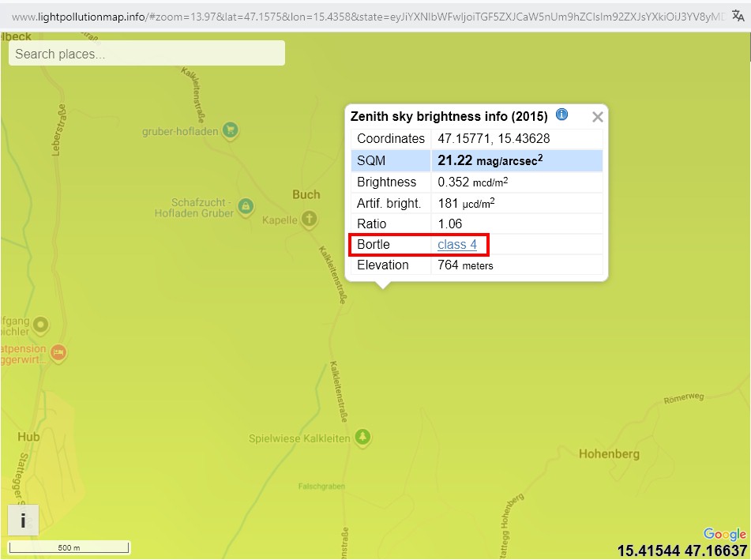Click the Hohenberg place label on map
Screen dimensions: 751x560
[x=609, y=454]
